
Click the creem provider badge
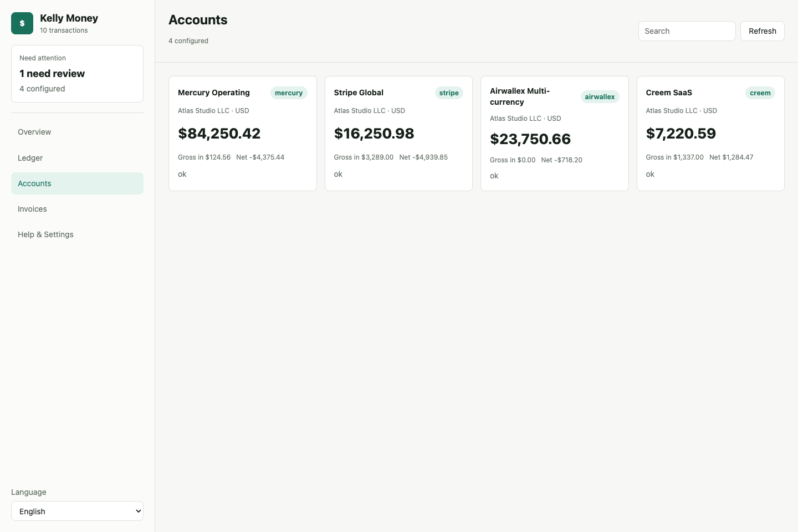pos(760,93)
